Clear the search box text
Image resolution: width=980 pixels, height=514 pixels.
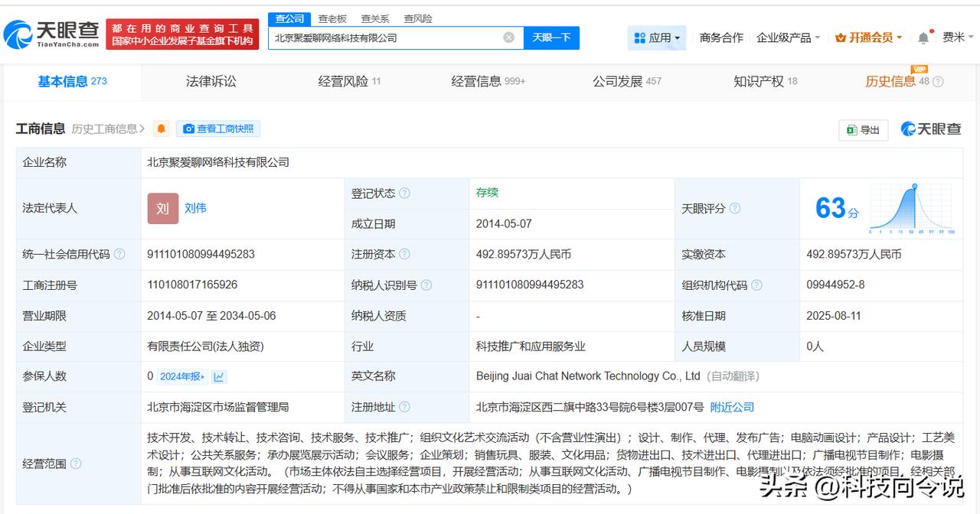coord(509,37)
